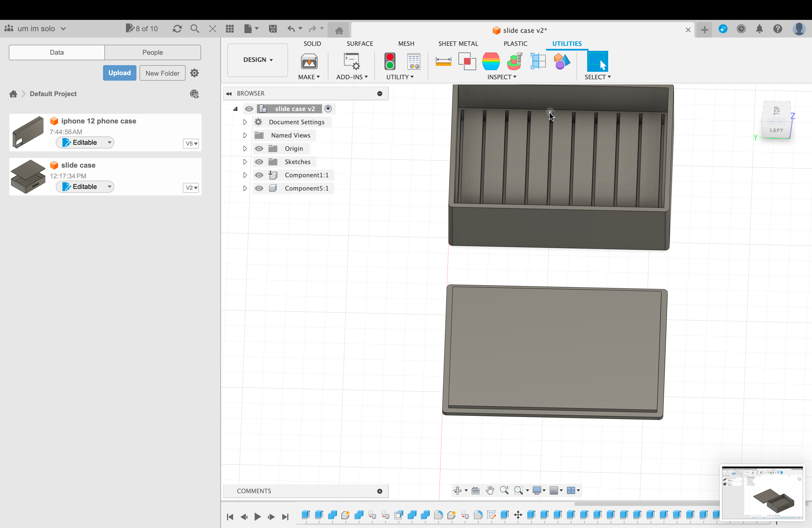
Task: Click the New Folder button
Action: coord(162,73)
